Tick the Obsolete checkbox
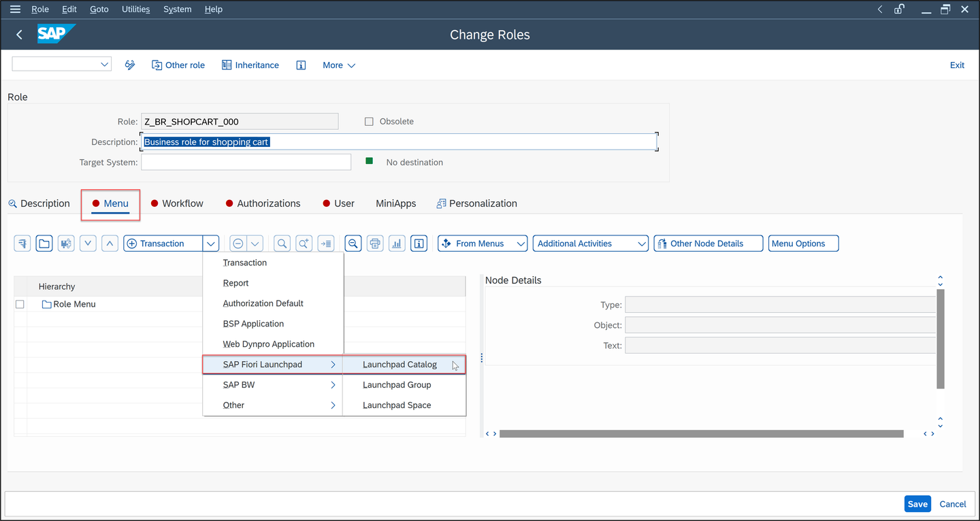The width and height of the screenshot is (980, 521). pos(369,122)
